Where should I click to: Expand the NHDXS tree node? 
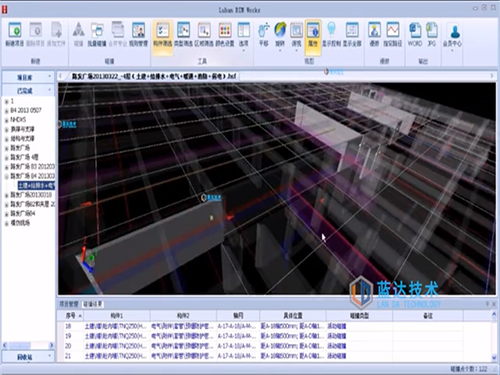(x=6, y=120)
